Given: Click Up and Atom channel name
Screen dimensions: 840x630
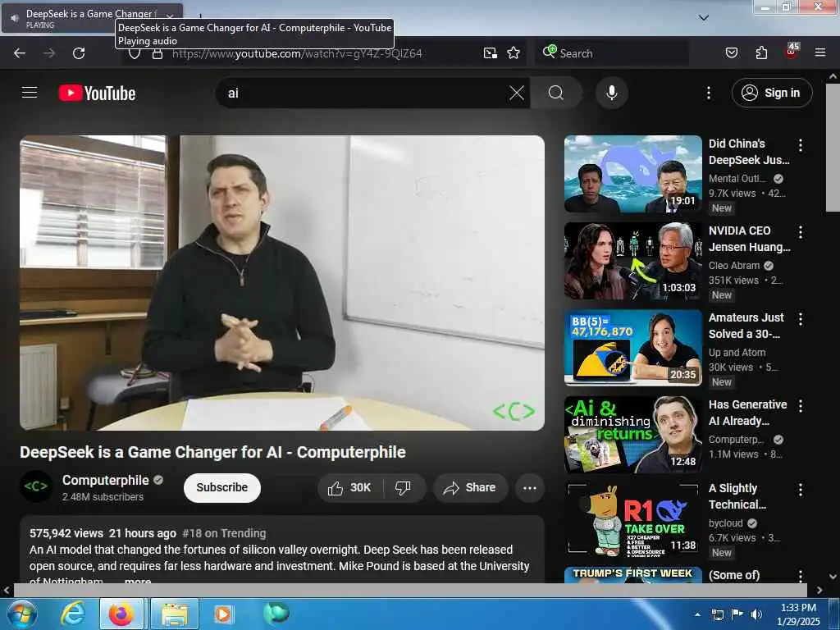Looking at the screenshot, I should click(x=737, y=353).
